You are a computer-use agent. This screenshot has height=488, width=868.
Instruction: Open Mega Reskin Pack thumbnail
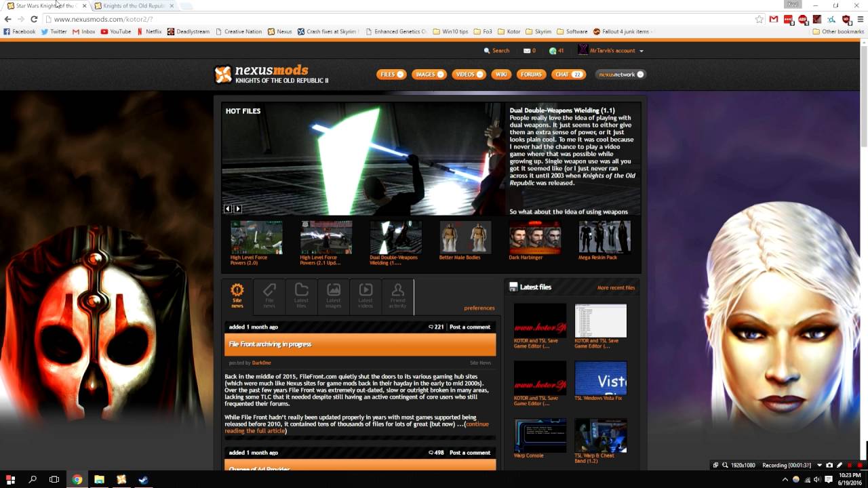point(604,237)
